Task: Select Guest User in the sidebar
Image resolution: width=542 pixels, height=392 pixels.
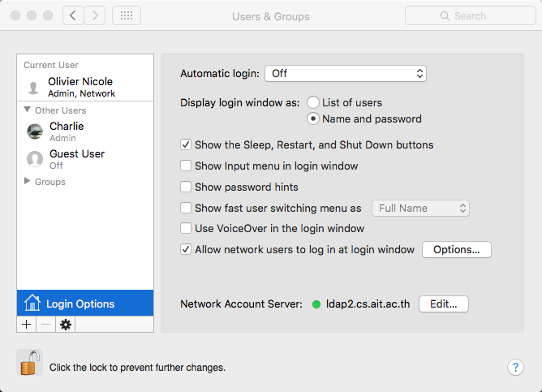Action: point(76,159)
